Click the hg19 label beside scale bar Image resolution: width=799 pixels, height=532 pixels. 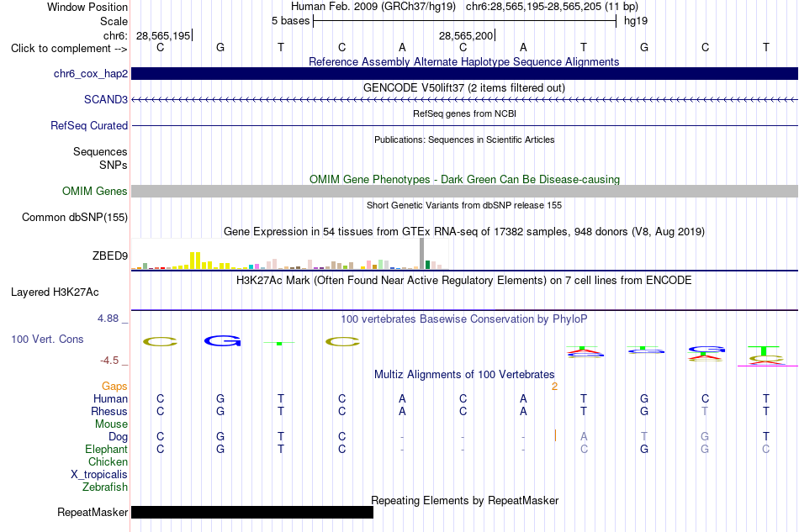(636, 21)
